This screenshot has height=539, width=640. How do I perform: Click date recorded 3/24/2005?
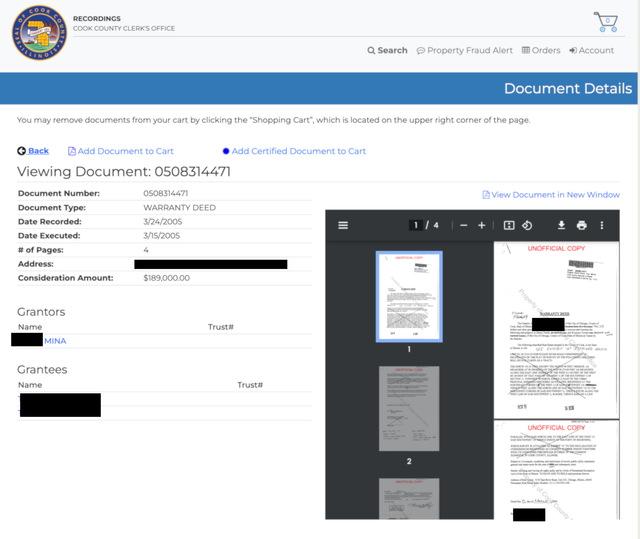pyautogui.click(x=162, y=222)
